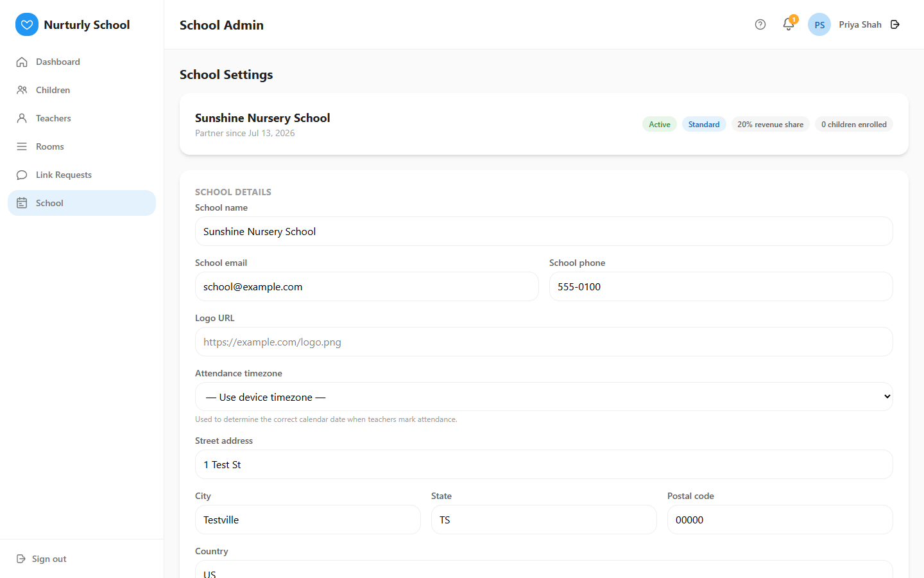924x578 pixels.
Task: Click the Nurturly School brand title
Action: pyautogui.click(x=87, y=24)
